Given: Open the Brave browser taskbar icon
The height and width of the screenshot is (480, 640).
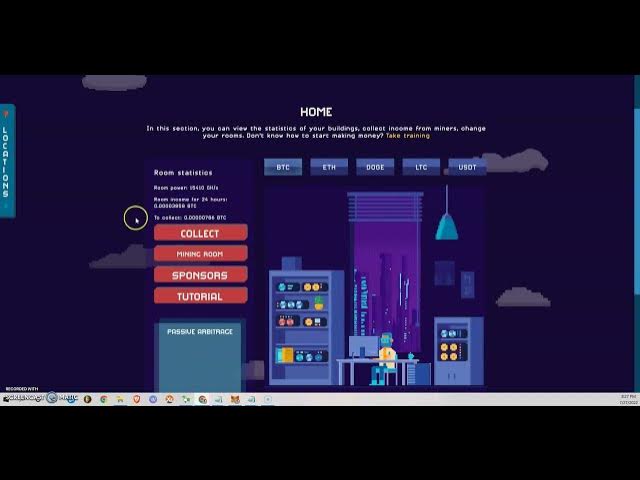Looking at the screenshot, I should pyautogui.click(x=136, y=399).
